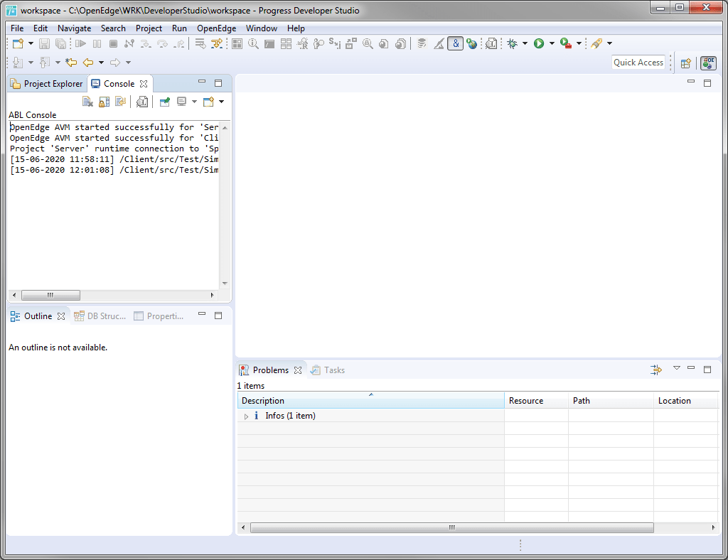
Task: Click the console horizontal scrollbar thumb
Action: [x=50, y=295]
